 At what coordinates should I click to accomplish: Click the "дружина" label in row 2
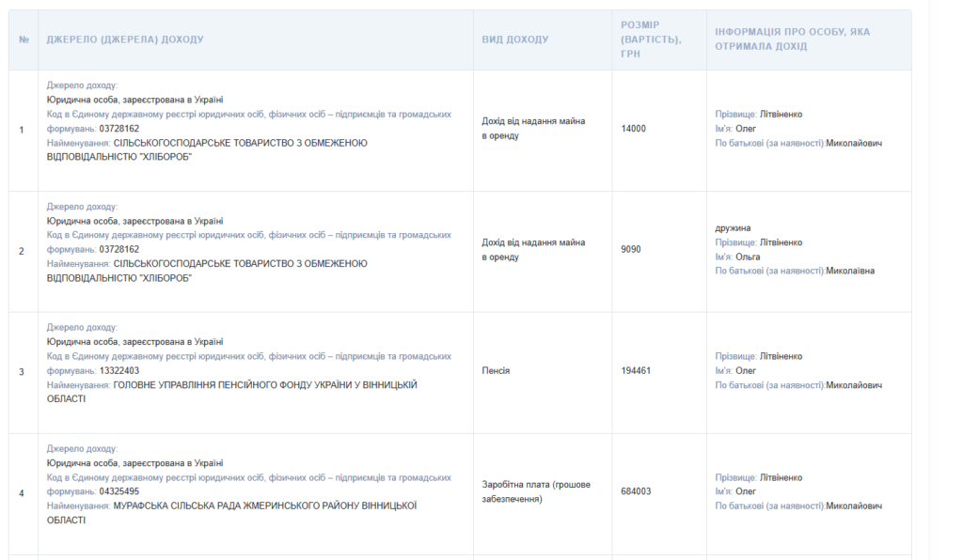point(733,228)
